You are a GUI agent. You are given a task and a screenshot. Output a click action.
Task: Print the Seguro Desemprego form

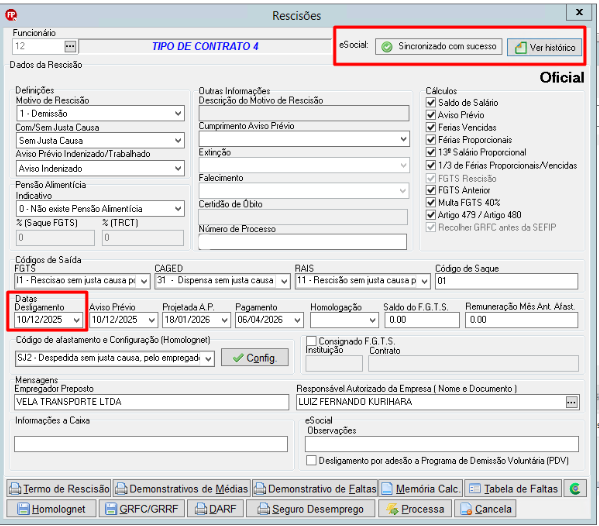310,508
